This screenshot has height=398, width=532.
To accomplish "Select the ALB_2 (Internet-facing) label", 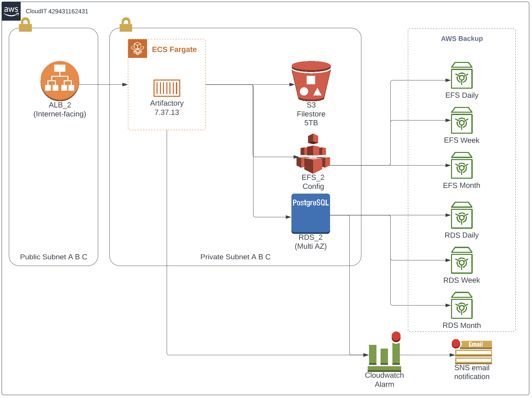I will coord(60,109).
